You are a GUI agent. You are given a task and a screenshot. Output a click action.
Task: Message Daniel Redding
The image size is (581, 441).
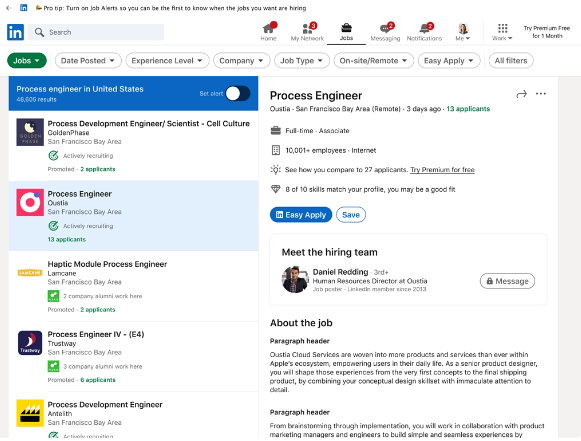pyautogui.click(x=507, y=281)
